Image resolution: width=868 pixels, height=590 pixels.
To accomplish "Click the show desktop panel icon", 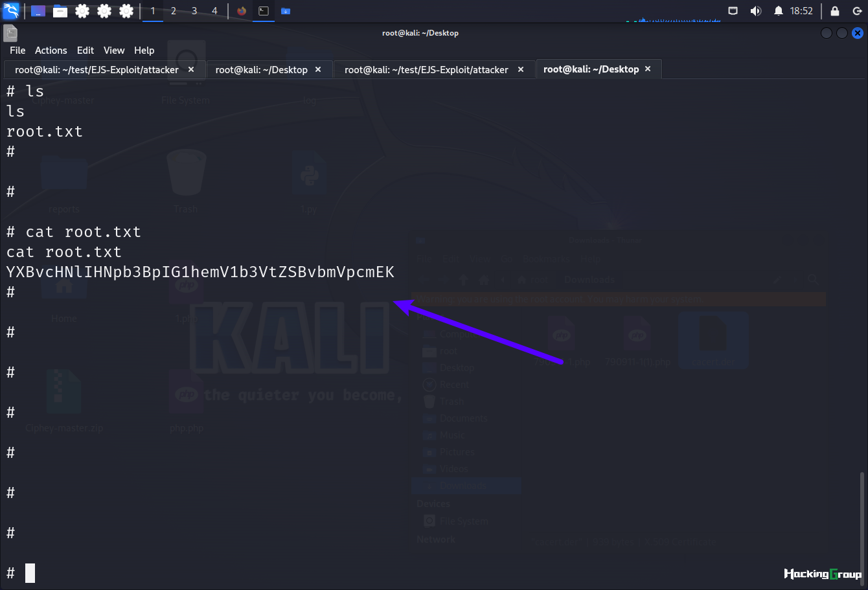I will pyautogui.click(x=38, y=11).
